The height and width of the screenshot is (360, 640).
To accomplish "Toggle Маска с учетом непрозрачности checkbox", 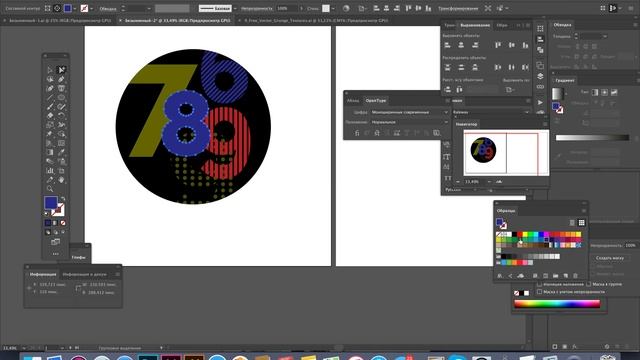I will point(540,291).
